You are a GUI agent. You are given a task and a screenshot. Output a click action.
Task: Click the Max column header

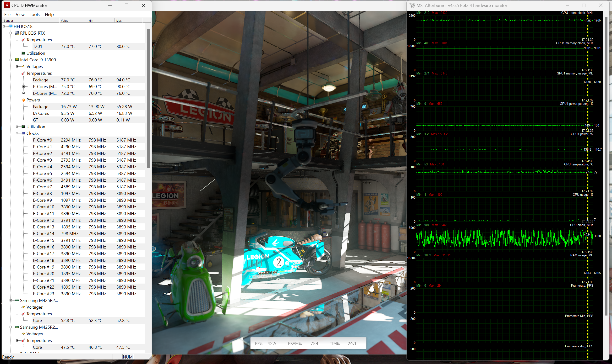pyautogui.click(x=128, y=21)
